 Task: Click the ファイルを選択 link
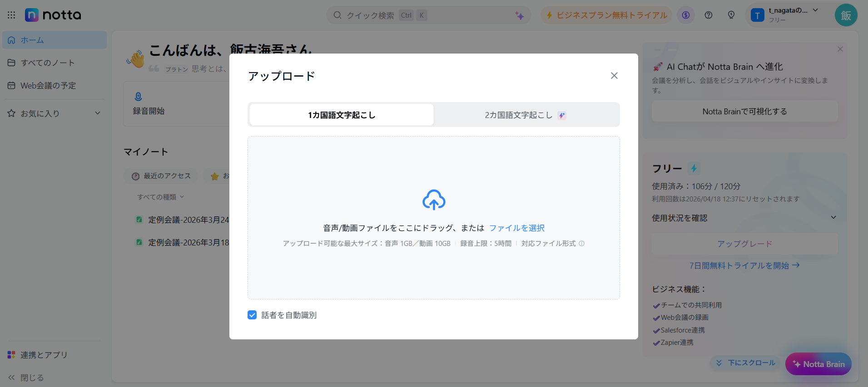pos(516,228)
